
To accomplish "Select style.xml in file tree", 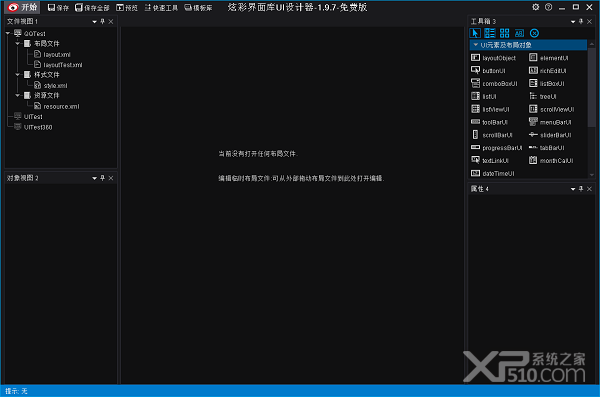I will click(x=51, y=85).
